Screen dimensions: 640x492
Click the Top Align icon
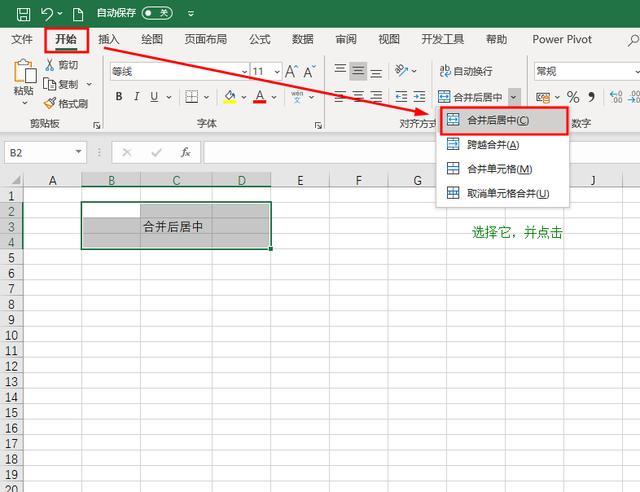point(340,69)
